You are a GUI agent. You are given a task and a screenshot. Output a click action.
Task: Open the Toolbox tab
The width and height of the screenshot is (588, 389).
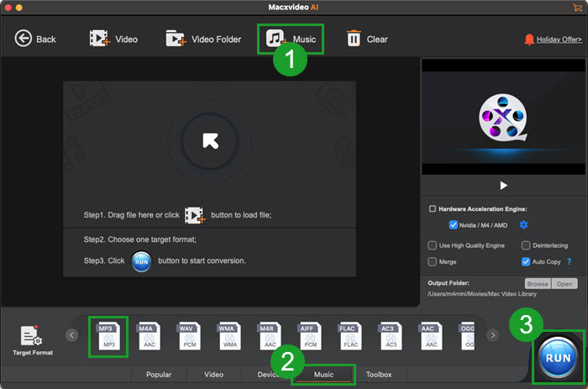(x=379, y=375)
